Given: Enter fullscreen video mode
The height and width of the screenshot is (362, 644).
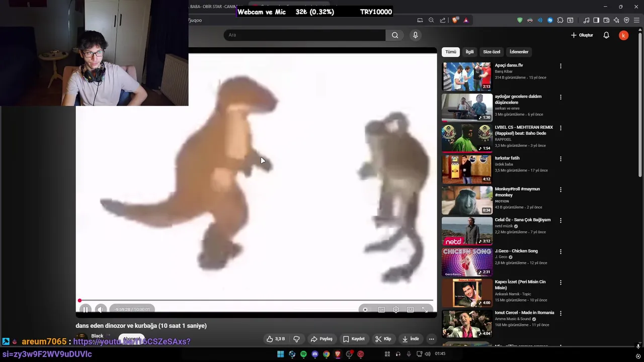Looking at the screenshot, I should tap(425, 310).
